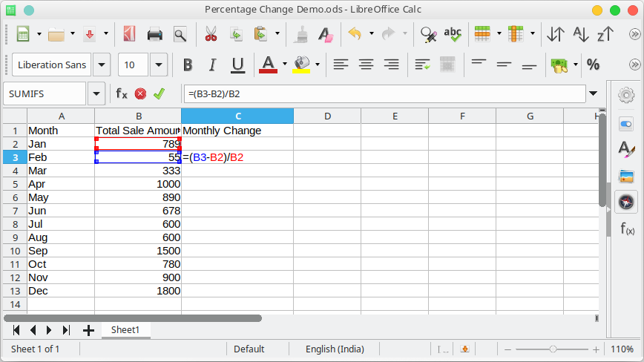Click the Cut scissors icon
The image size is (644, 362).
210,34
